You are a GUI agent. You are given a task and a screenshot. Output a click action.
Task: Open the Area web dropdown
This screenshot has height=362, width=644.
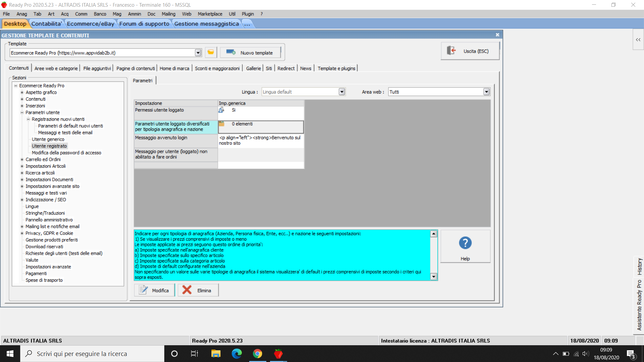[x=486, y=92]
